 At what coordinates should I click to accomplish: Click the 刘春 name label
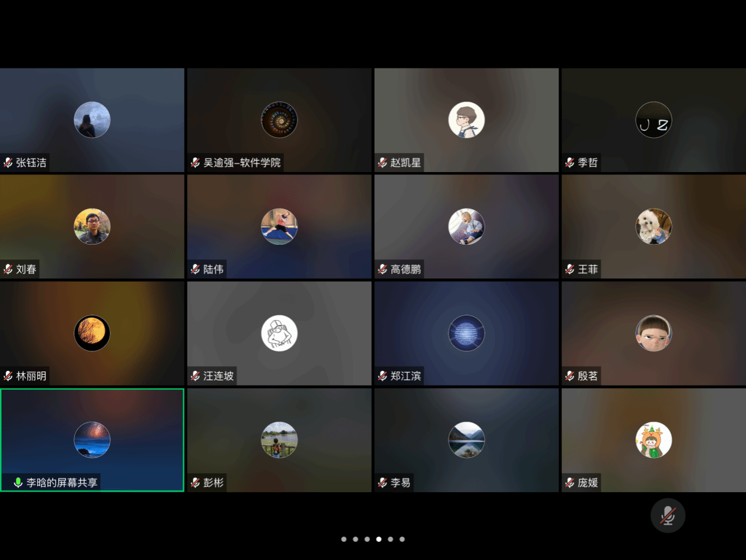click(x=27, y=269)
